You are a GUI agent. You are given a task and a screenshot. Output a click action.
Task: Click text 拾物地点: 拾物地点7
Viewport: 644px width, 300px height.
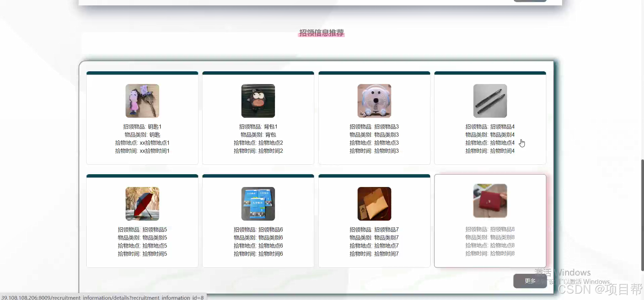coord(374,246)
